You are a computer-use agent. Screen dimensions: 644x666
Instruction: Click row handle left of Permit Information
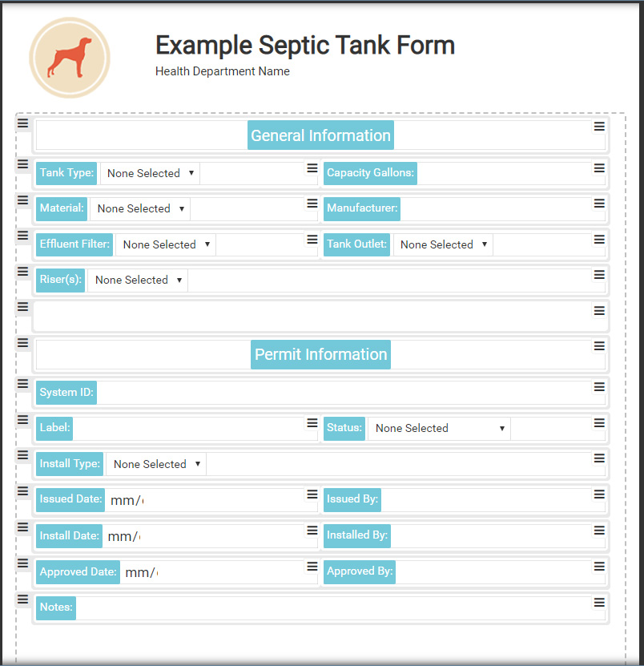(x=23, y=343)
